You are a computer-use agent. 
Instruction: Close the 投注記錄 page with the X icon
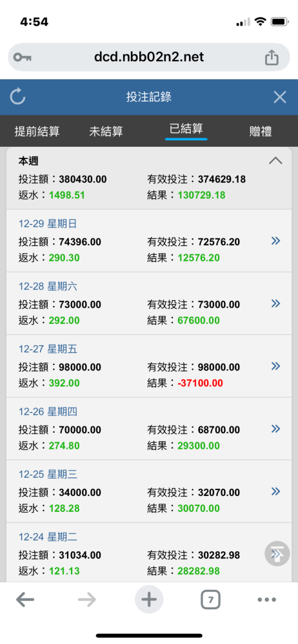click(280, 97)
